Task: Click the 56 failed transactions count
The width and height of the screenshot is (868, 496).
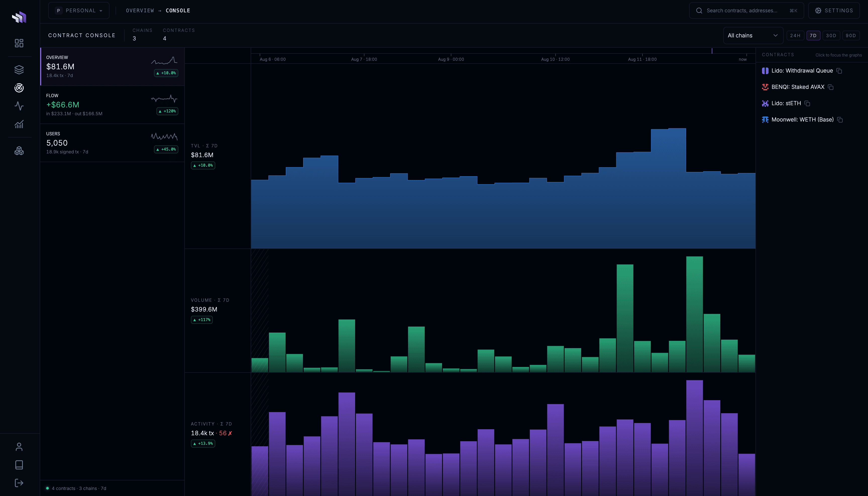Action: coord(226,433)
